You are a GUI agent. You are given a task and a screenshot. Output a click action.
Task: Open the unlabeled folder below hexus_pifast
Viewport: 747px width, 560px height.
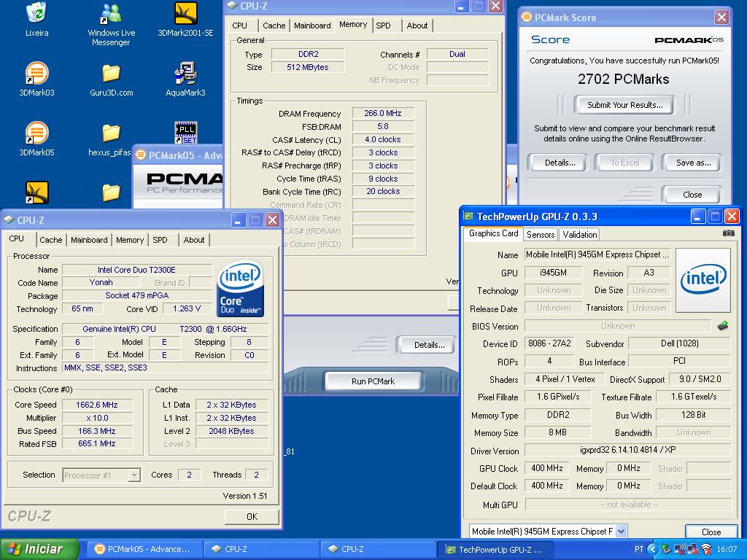point(111,192)
